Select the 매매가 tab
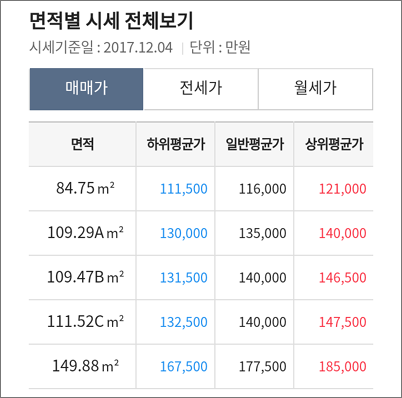The image size is (402, 398). 86,89
